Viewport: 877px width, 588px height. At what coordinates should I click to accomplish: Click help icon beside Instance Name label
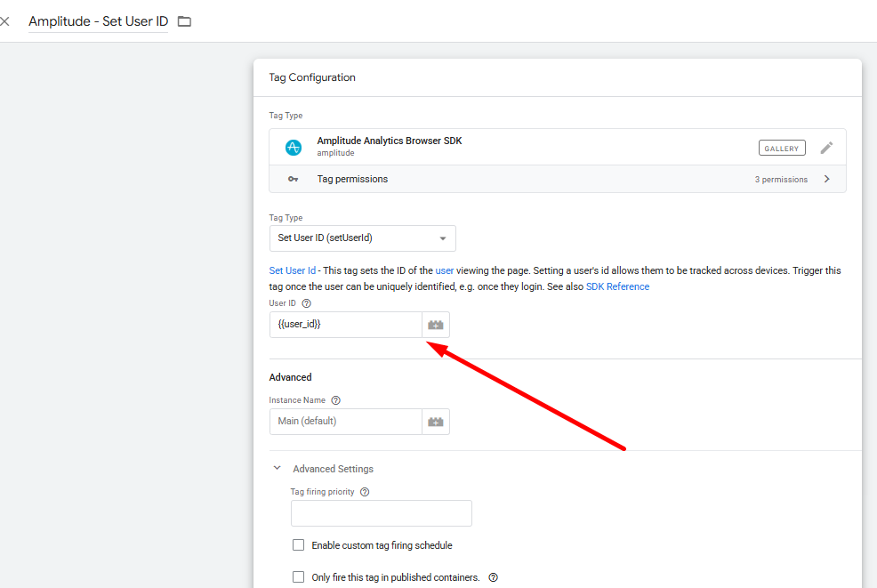[336, 400]
